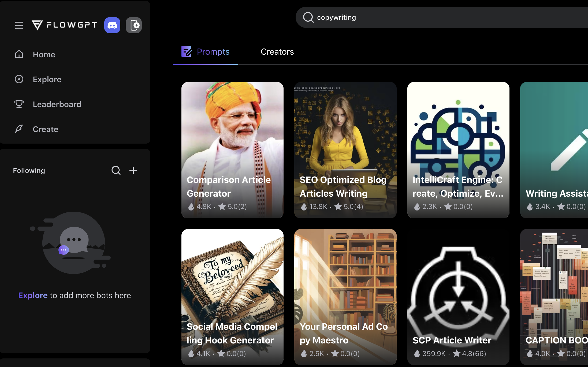The width and height of the screenshot is (588, 367).
Task: Toggle the hamburger sidebar menu
Action: (x=19, y=25)
